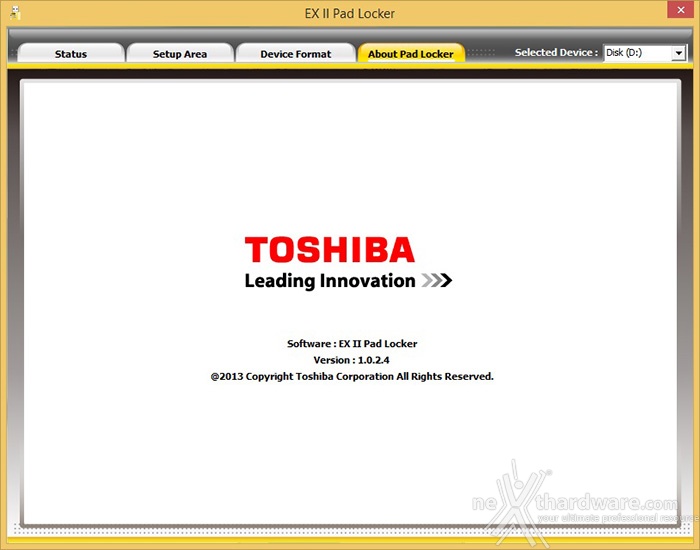Click the text 'Software : EX II Pad Locker'
Viewport: 700px width, 550px height.
352,344
